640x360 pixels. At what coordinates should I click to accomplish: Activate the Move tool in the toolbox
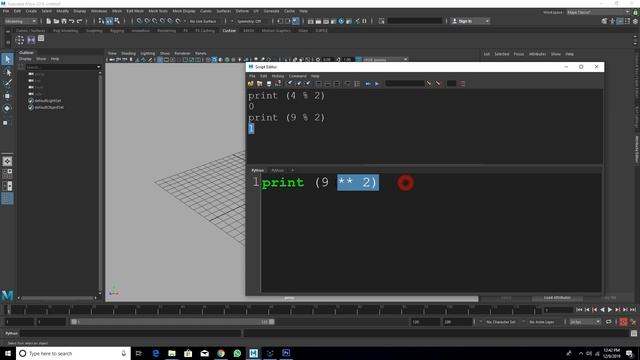pyautogui.click(x=7, y=96)
